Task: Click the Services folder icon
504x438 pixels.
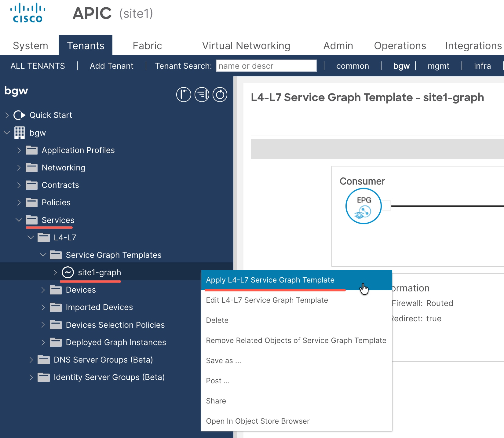Action: [x=32, y=220]
